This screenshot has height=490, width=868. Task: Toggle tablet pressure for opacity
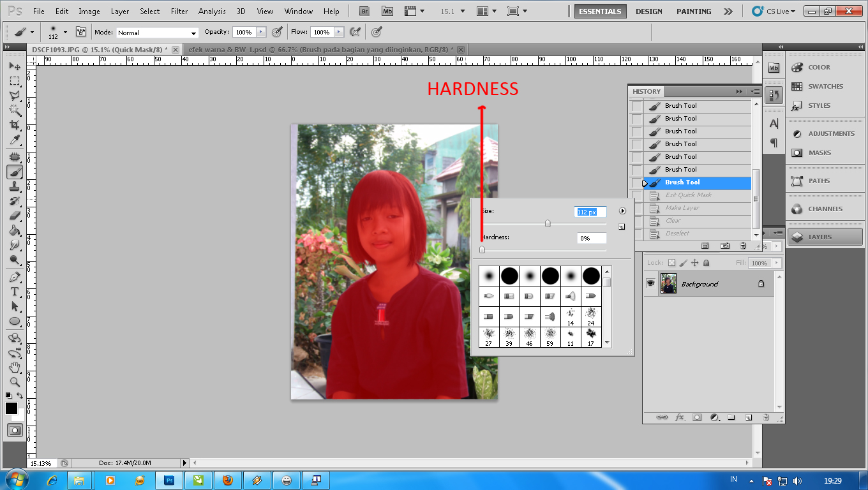click(277, 32)
